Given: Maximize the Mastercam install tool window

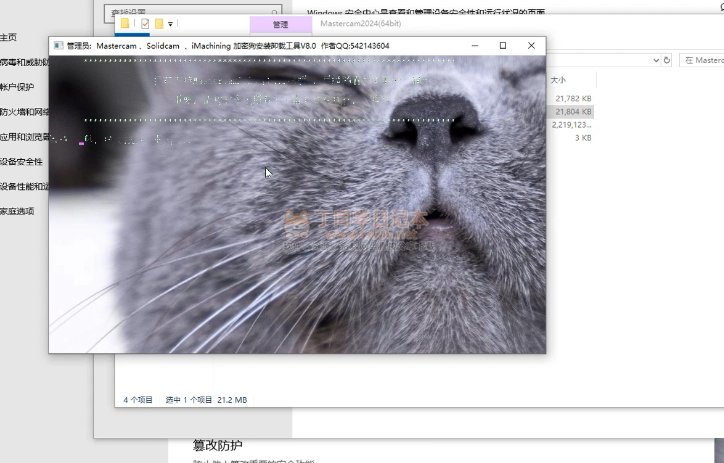Looking at the screenshot, I should point(502,46).
